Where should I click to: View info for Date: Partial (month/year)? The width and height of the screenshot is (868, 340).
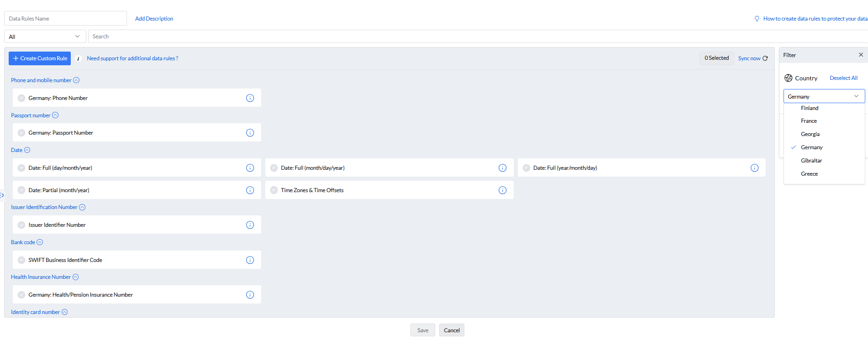(x=250, y=190)
